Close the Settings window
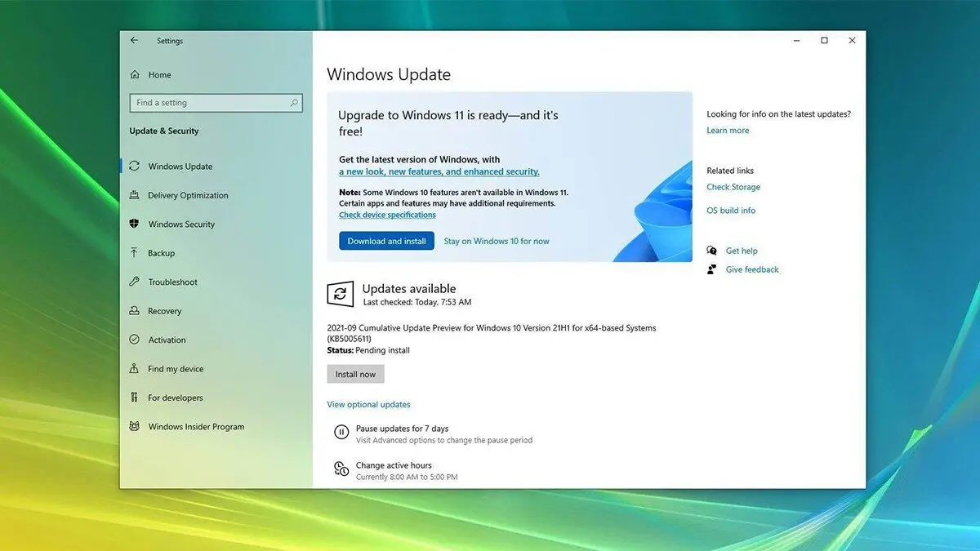The image size is (980, 551). coord(852,41)
